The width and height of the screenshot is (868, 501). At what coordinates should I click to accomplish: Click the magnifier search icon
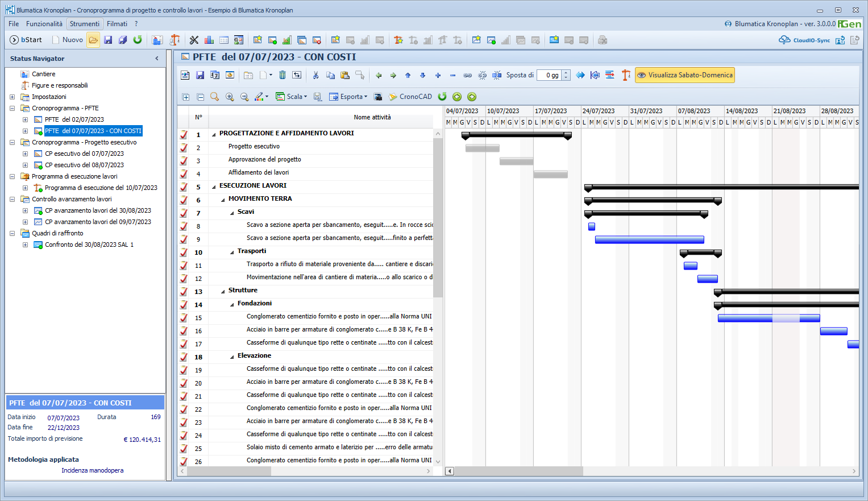tap(215, 97)
